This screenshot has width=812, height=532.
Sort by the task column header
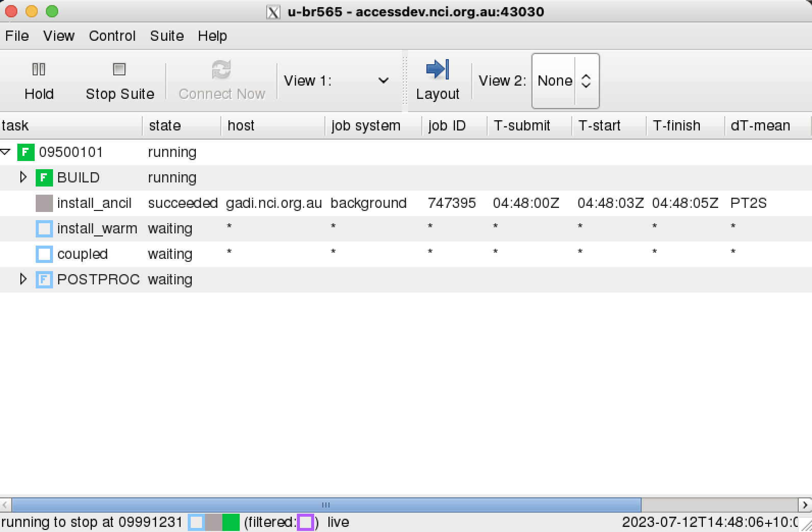[71, 125]
